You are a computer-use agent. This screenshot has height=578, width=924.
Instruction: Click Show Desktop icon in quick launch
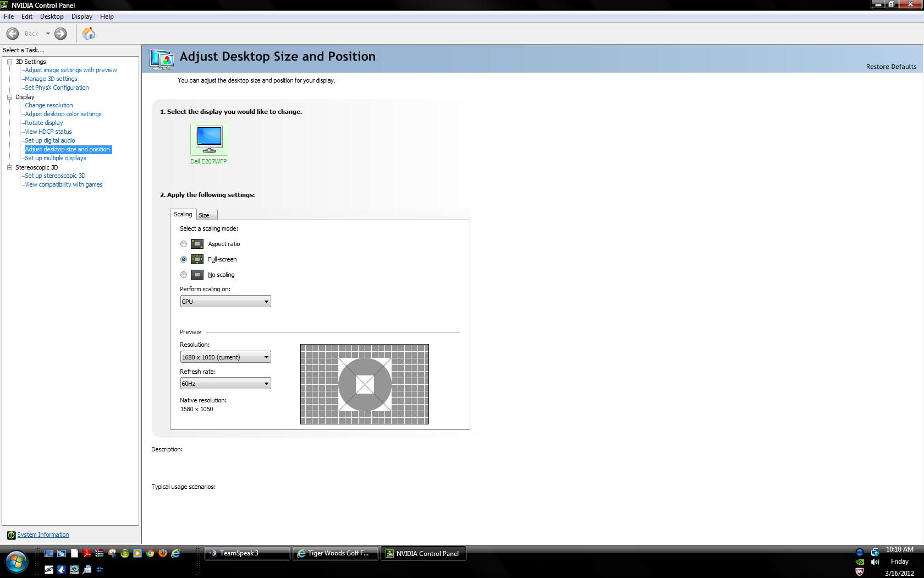point(49,553)
